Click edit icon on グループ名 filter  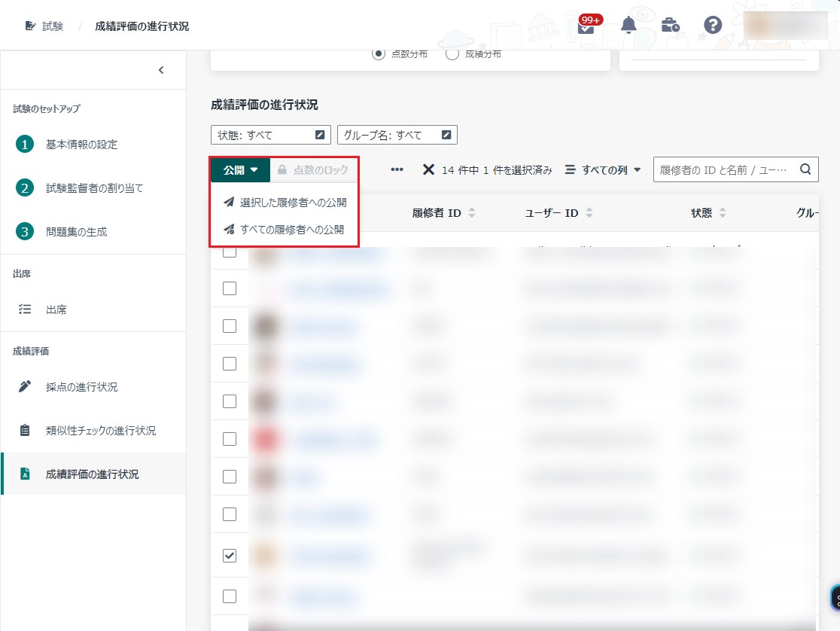tap(446, 135)
